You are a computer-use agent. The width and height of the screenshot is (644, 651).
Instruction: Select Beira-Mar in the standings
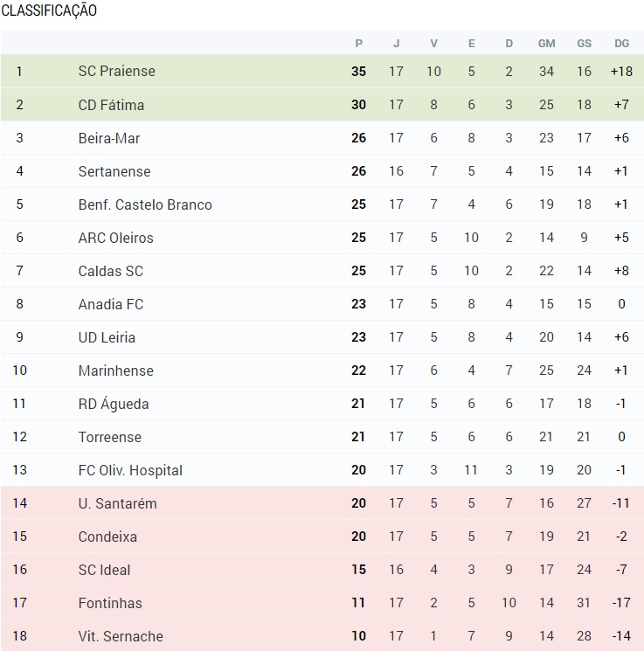[x=109, y=138]
